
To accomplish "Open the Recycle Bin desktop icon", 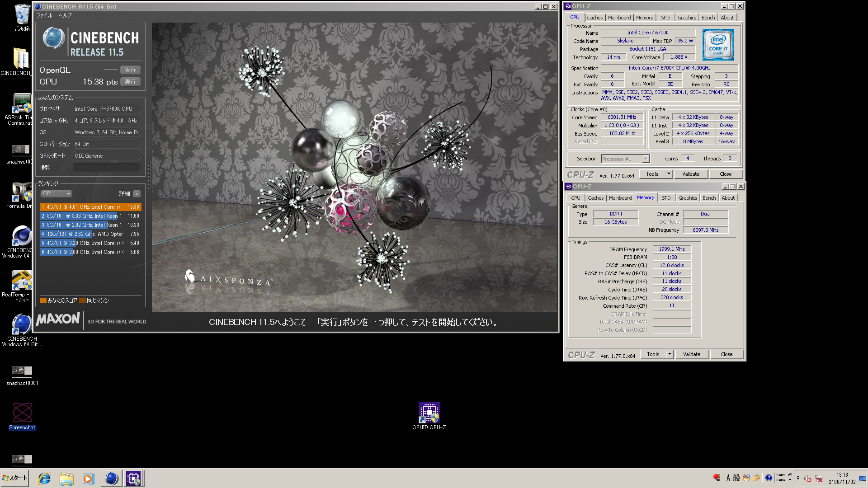I will [22, 18].
